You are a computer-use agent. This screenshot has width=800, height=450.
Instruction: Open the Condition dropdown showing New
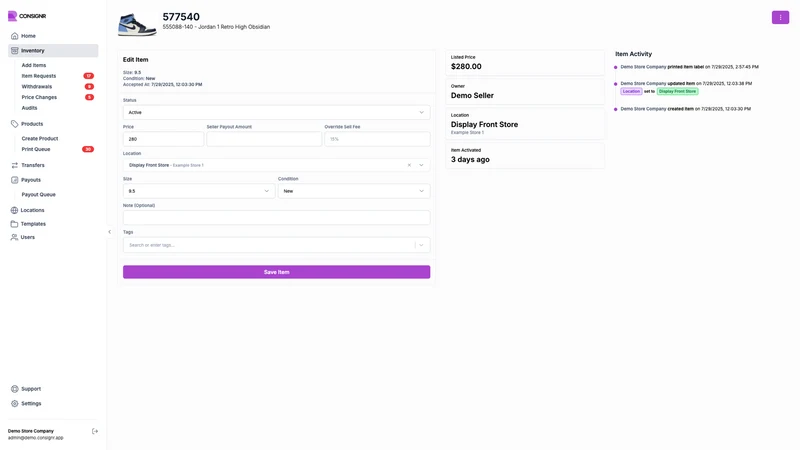(354, 191)
